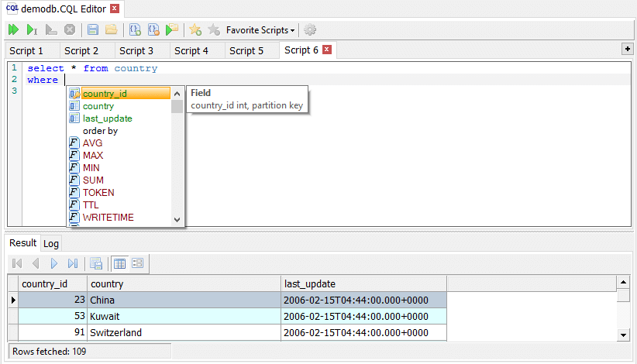The width and height of the screenshot is (637, 364).
Task: Switch results to grid view
Action: (x=120, y=263)
